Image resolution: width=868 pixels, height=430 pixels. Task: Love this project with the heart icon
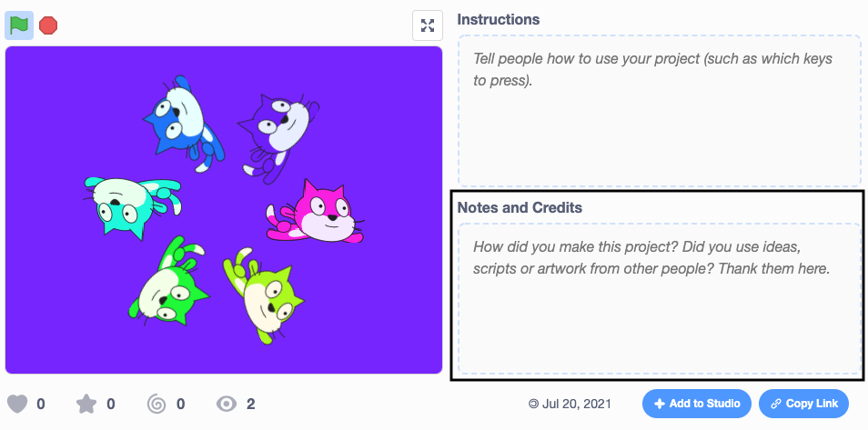point(17,404)
